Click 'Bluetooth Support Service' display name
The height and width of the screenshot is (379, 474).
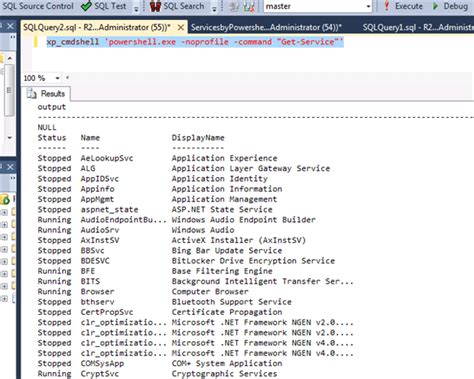(232, 302)
